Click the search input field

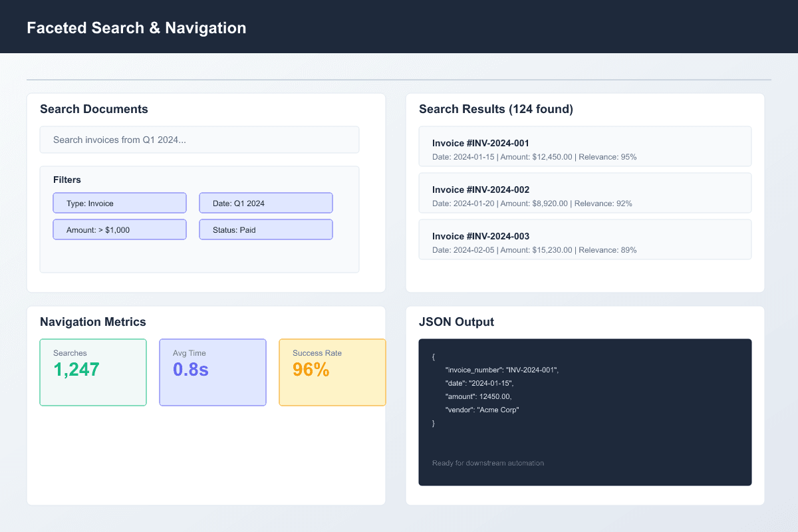199,140
